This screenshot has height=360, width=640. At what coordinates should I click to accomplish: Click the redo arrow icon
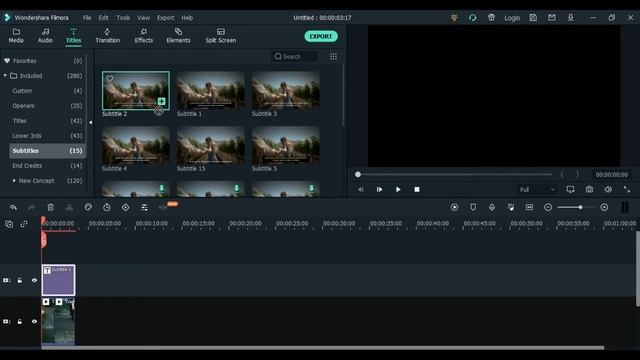[x=31, y=207]
